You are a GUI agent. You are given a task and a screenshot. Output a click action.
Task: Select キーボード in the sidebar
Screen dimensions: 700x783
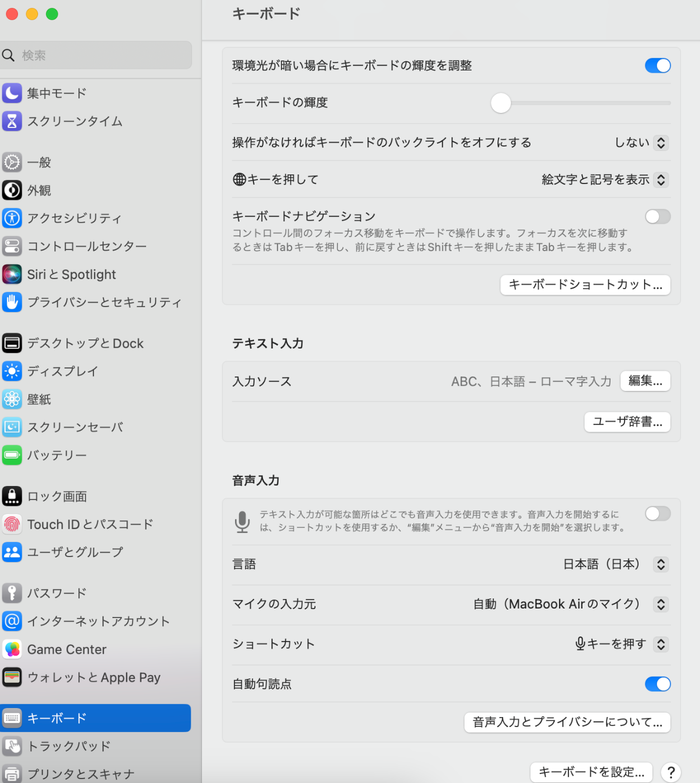point(95,718)
